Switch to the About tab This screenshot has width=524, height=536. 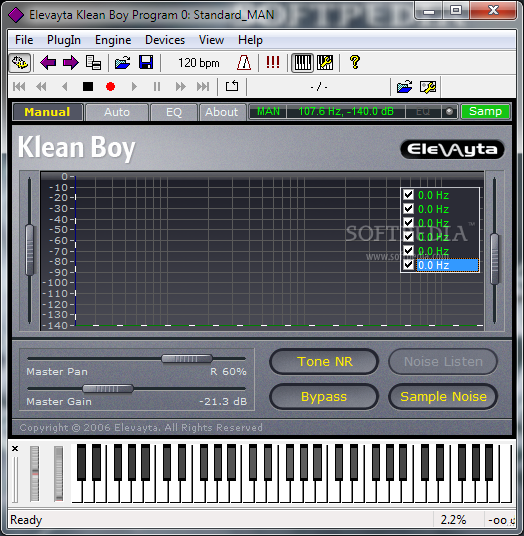pyautogui.click(x=222, y=112)
